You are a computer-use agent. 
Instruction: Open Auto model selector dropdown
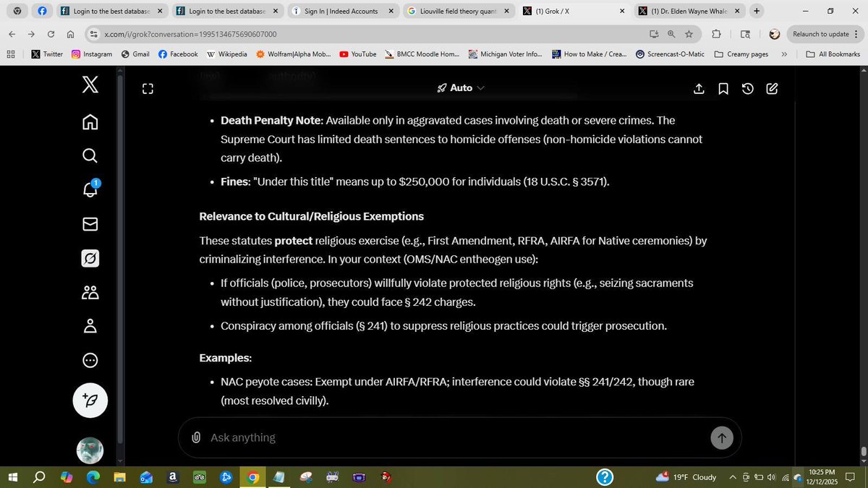point(461,88)
